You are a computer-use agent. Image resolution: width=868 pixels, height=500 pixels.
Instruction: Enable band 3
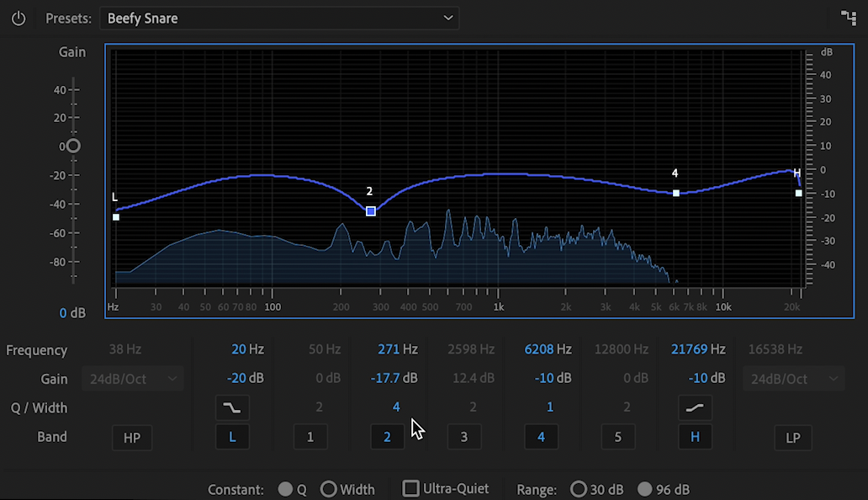pyautogui.click(x=464, y=437)
